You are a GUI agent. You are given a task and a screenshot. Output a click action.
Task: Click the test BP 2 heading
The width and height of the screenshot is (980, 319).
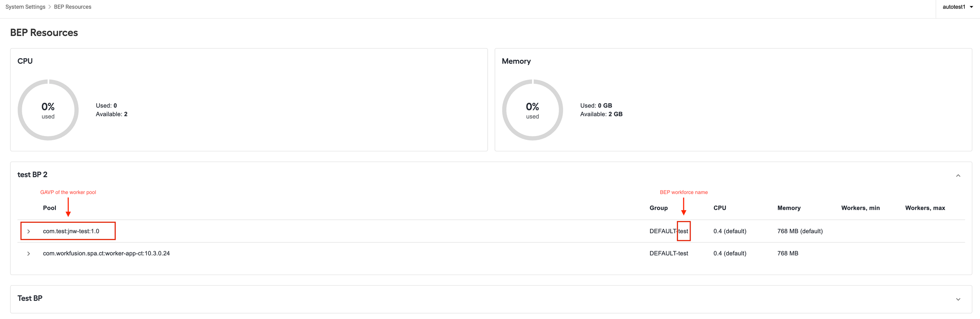[33, 175]
